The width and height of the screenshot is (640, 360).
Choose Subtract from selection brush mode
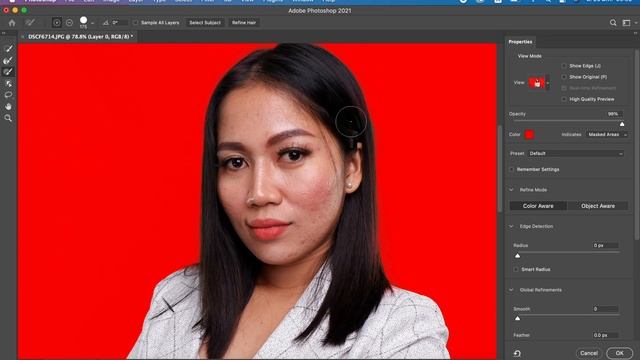pyautogui.click(x=69, y=23)
